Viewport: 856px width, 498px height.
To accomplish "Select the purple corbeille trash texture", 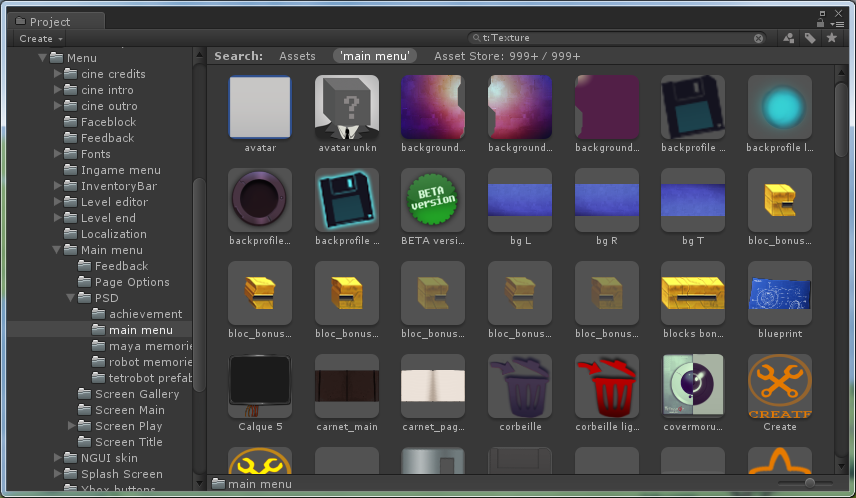I will tap(520, 386).
